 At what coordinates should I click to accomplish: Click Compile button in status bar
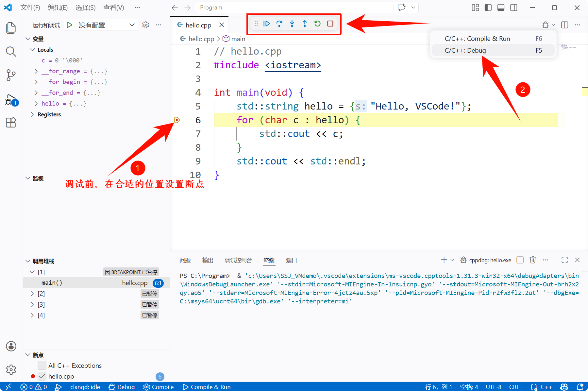click(159, 387)
